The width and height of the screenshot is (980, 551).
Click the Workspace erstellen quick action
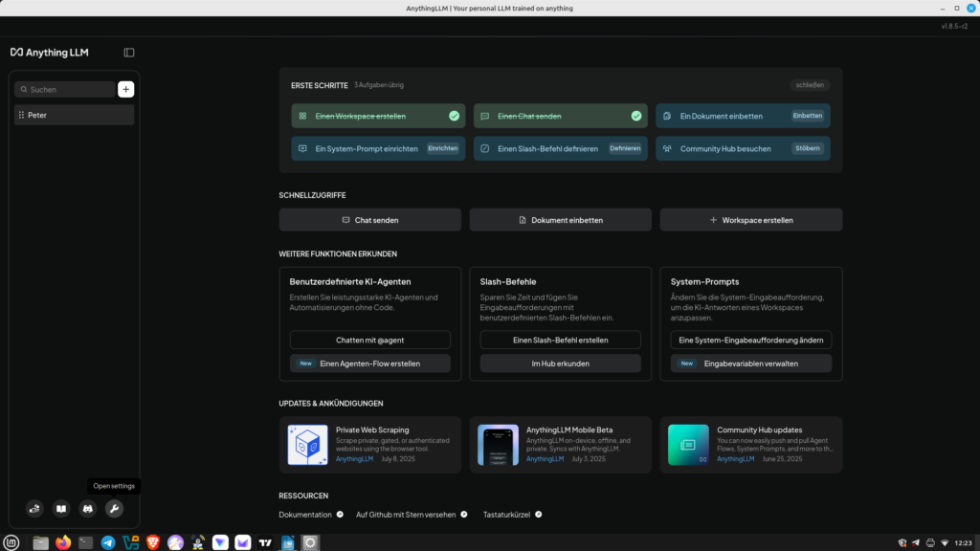[x=751, y=220]
